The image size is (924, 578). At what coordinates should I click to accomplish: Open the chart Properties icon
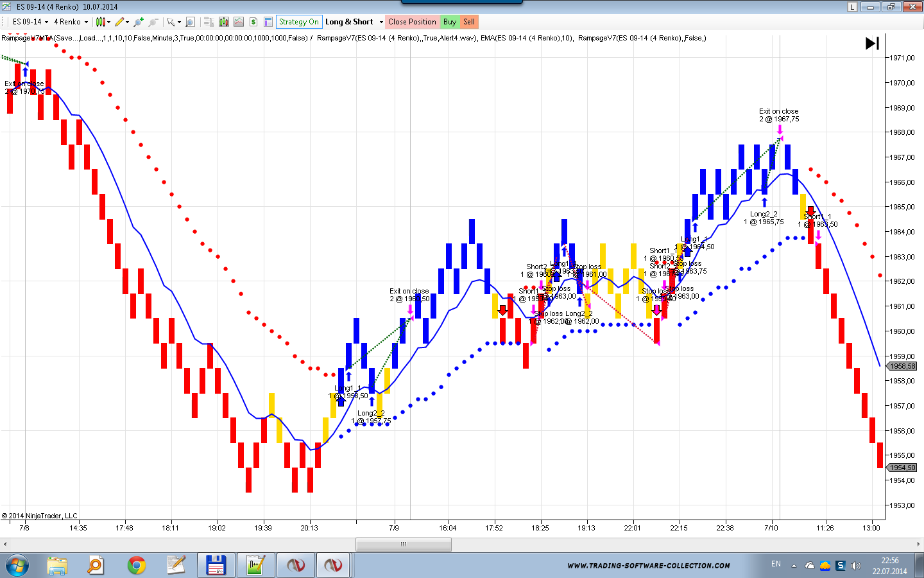[268, 22]
